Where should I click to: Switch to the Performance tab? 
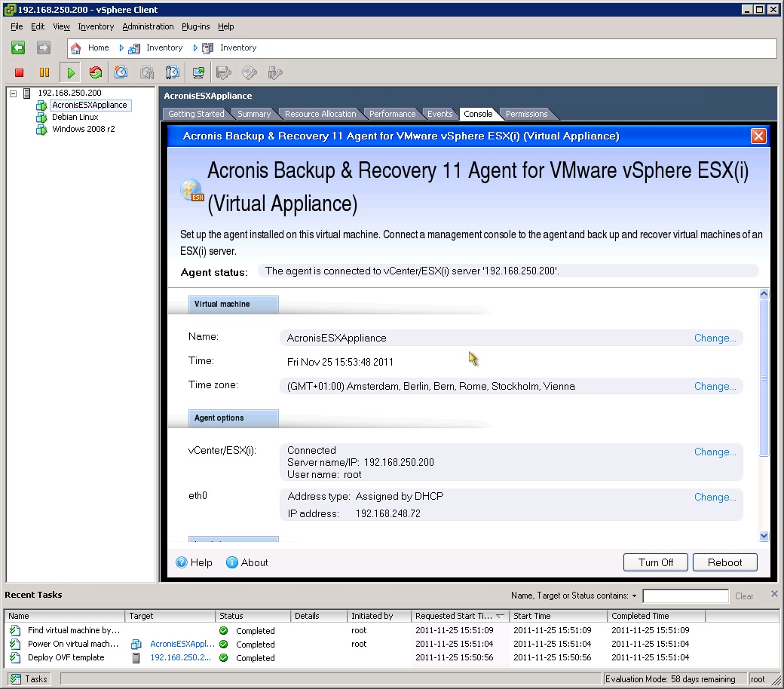[393, 114]
